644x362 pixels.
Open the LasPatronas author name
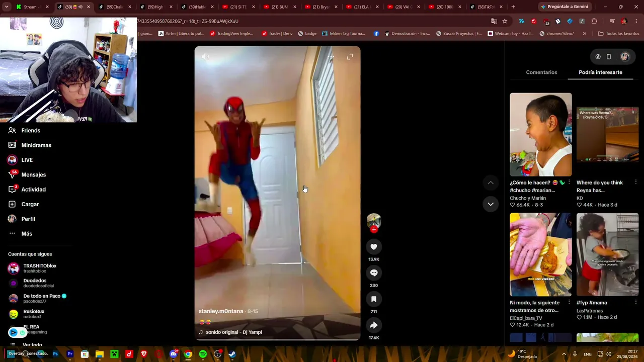tap(590, 311)
